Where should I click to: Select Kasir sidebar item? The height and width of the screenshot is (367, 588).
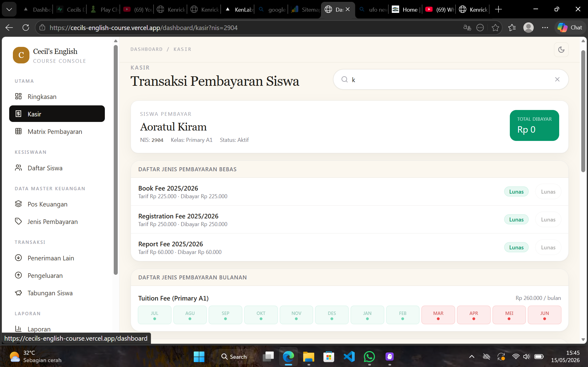57,114
